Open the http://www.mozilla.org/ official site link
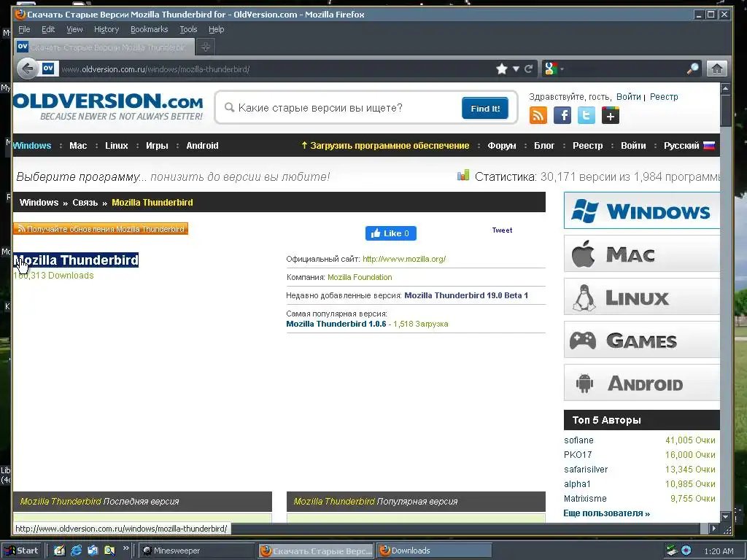The width and height of the screenshot is (747, 560). 404,259
